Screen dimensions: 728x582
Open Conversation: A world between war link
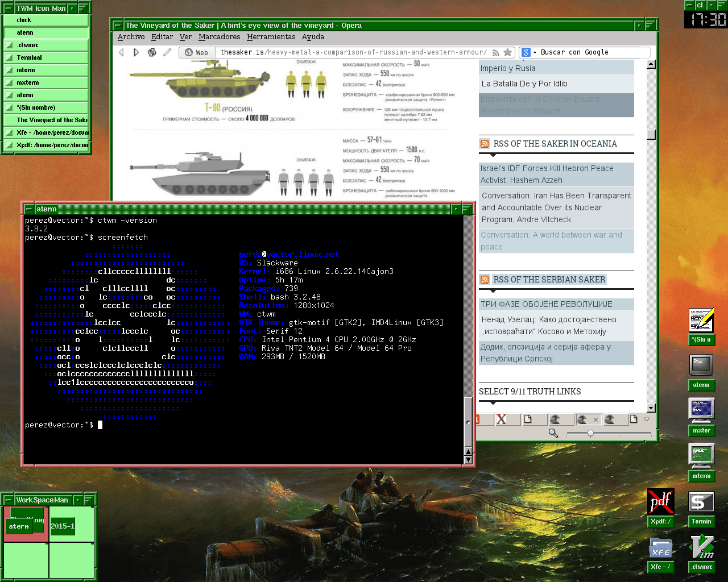tap(551, 241)
